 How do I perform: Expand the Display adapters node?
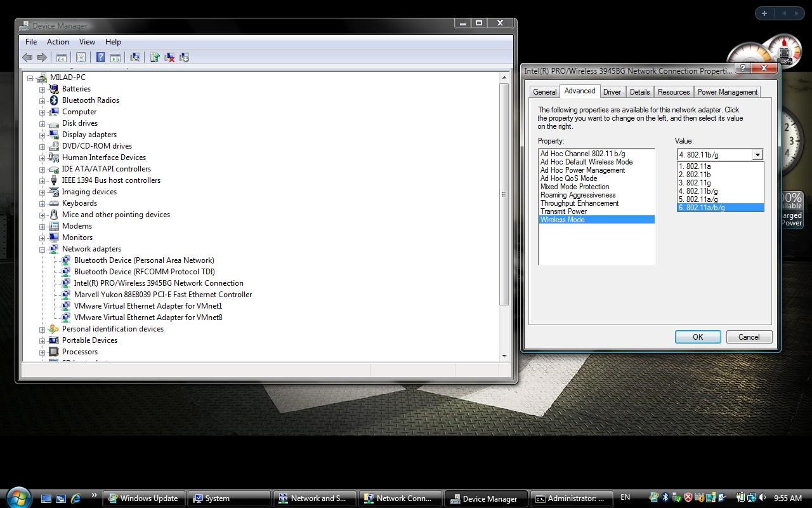(42, 135)
